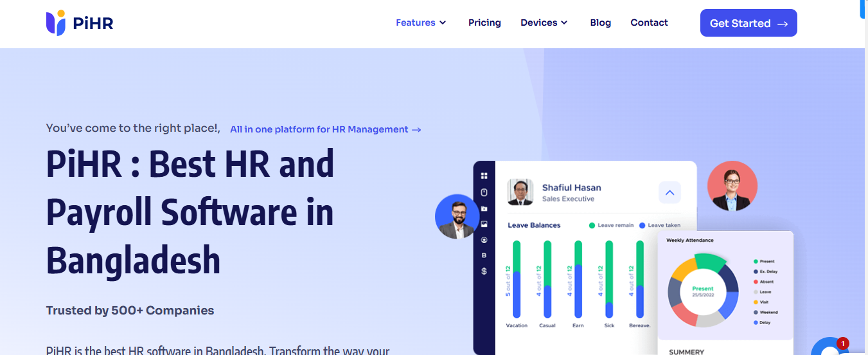Click the green Present legend dot in Weekly Attendance

(756, 262)
